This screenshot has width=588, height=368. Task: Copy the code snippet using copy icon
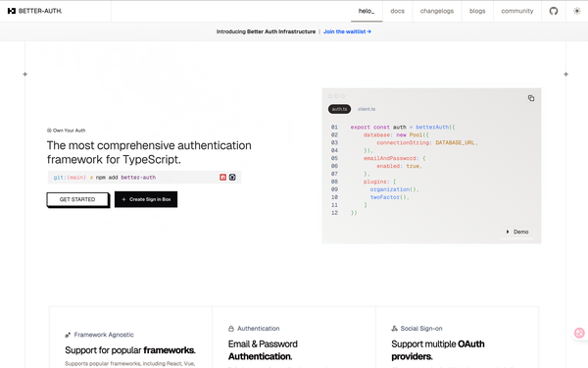(x=531, y=98)
